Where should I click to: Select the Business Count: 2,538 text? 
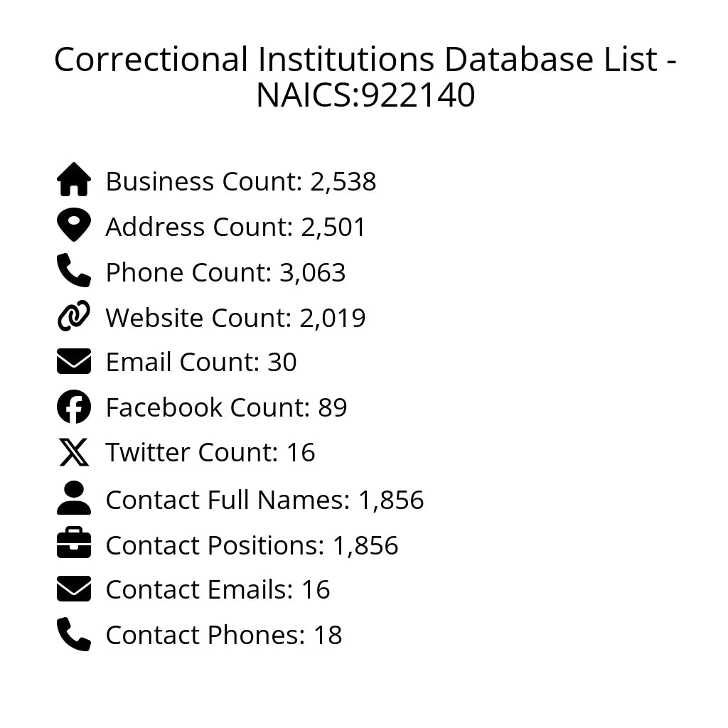(x=240, y=182)
